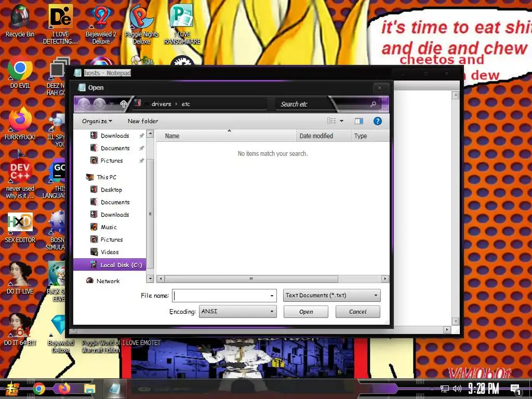Viewport: 532px width, 399px height.
Task: Select the I LOVE DETECTING desktop shortcut
Action: coord(60,24)
